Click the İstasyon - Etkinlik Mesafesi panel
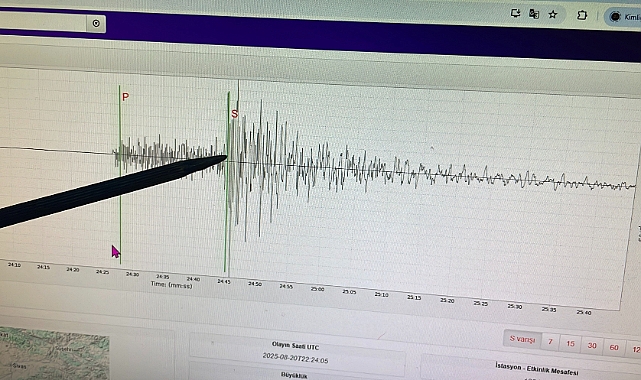This screenshot has height=380, width=641. pos(536,369)
